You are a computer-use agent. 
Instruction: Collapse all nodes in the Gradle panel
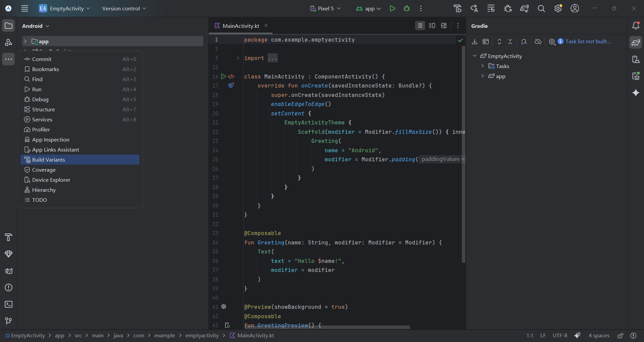510,42
